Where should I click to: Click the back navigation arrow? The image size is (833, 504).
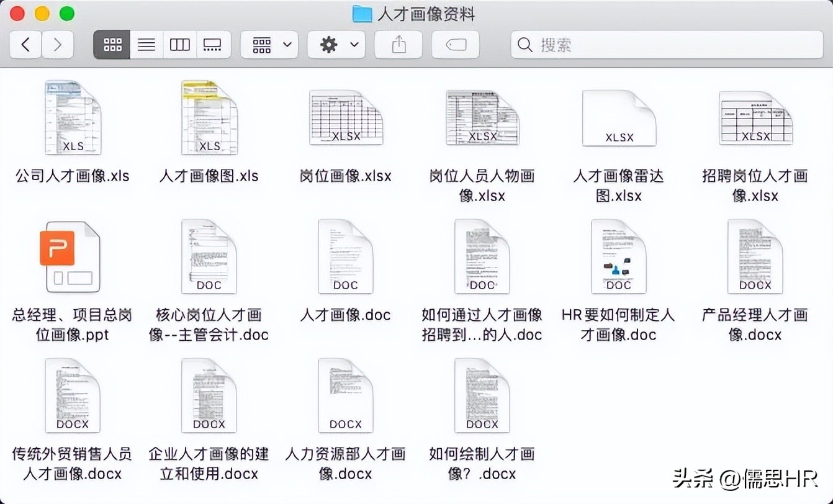click(25, 44)
